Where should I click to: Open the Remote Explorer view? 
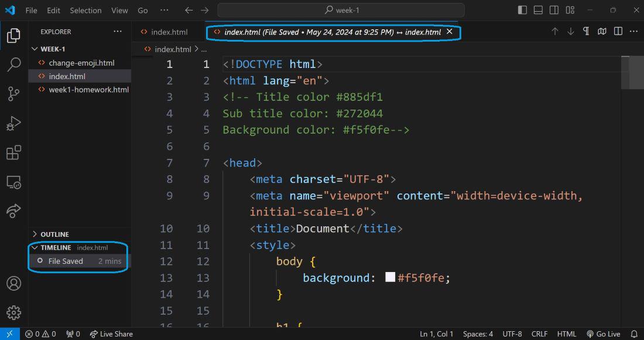[x=13, y=182]
